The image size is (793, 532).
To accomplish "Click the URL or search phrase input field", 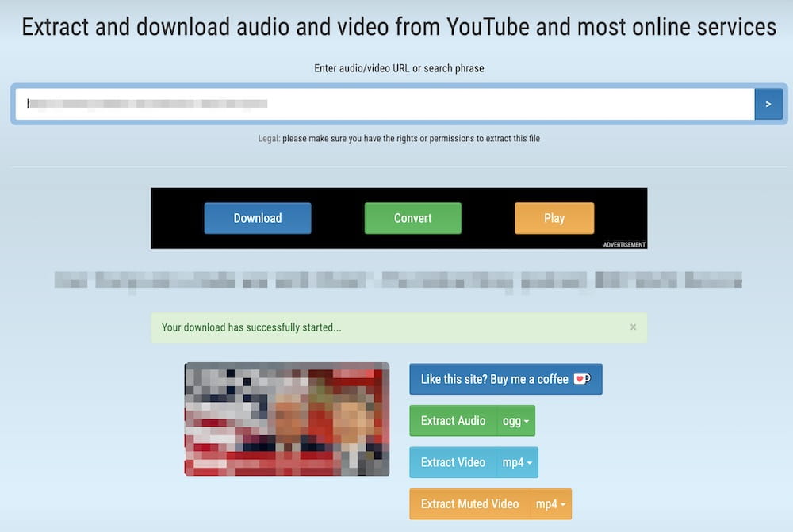I will (385, 104).
